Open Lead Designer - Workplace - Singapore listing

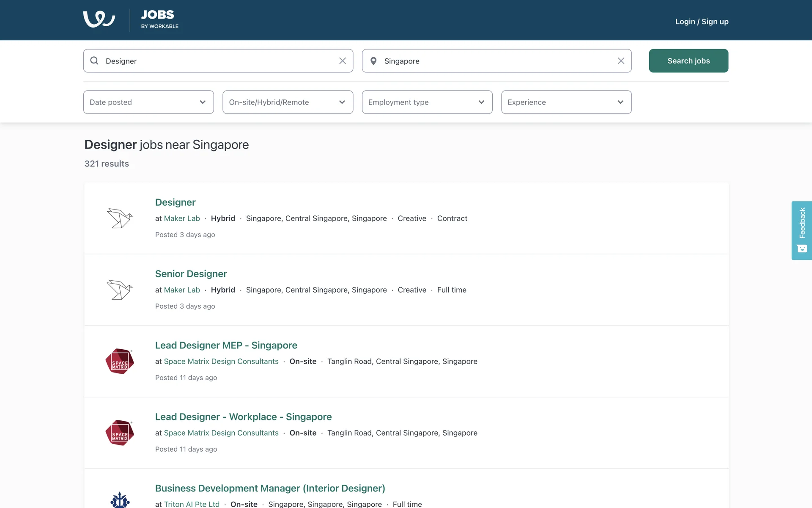tap(243, 417)
